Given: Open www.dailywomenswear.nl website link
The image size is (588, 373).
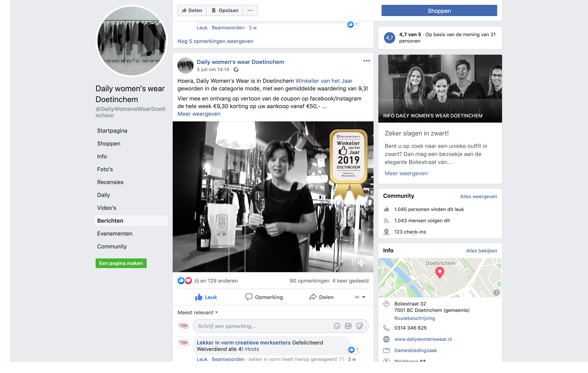Looking at the screenshot, I should click(423, 339).
